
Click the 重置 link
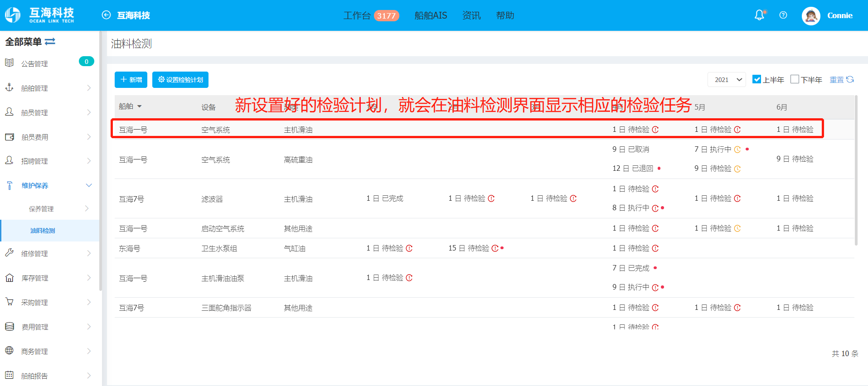[x=837, y=80]
